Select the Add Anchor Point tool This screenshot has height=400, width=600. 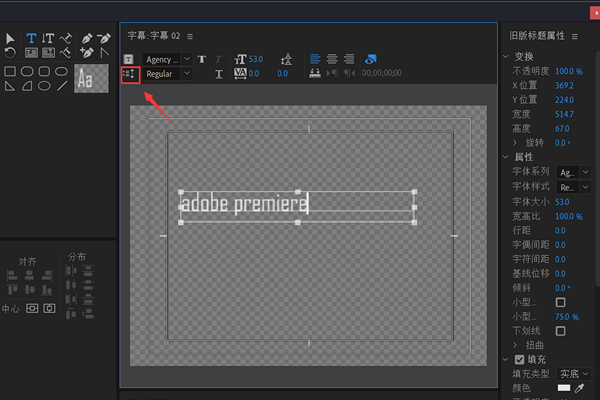click(87, 52)
